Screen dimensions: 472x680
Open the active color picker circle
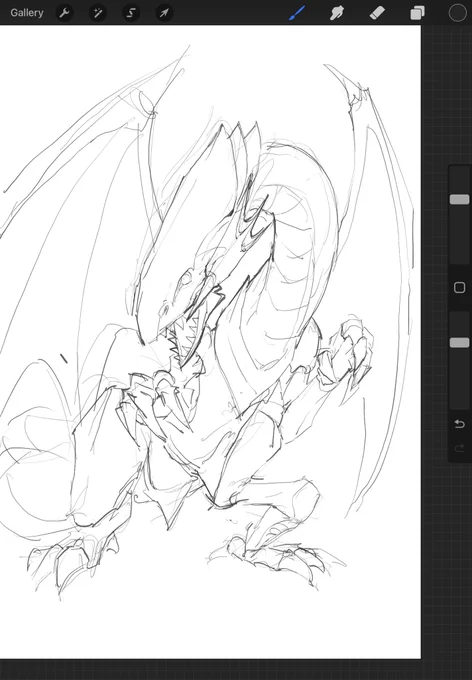[457, 13]
